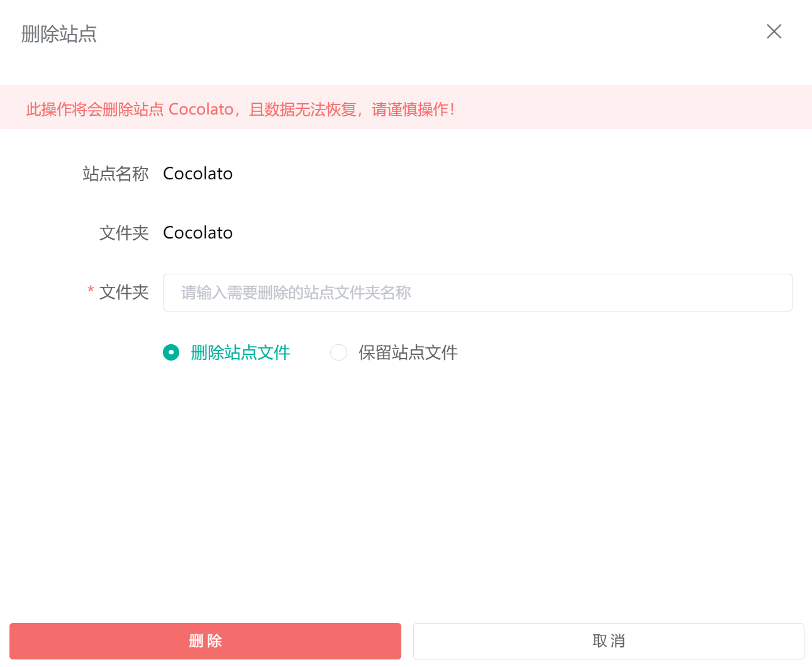Click the green 删除站点文件 option text
Screen dimensions: 812x667
[x=240, y=352]
